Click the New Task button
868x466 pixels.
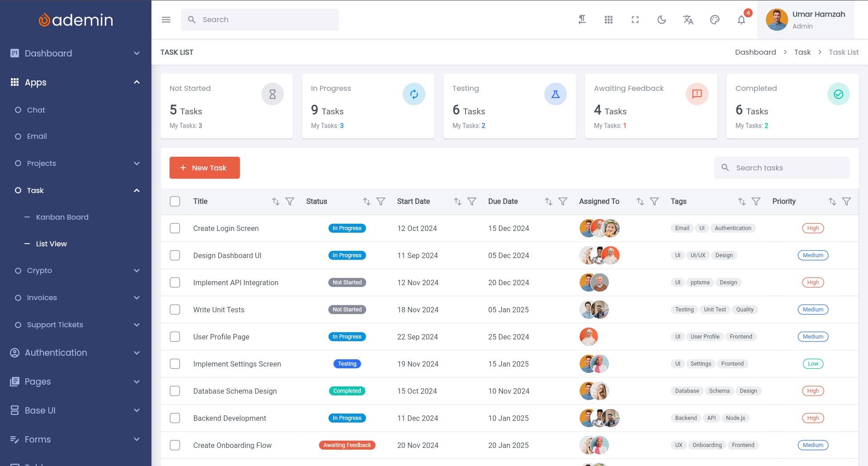(204, 168)
